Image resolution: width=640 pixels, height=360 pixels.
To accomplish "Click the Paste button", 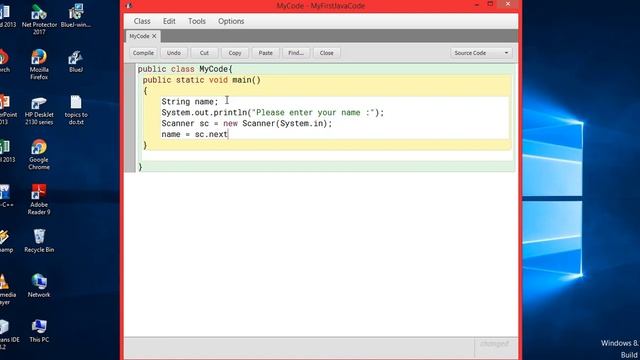I will tap(266, 53).
